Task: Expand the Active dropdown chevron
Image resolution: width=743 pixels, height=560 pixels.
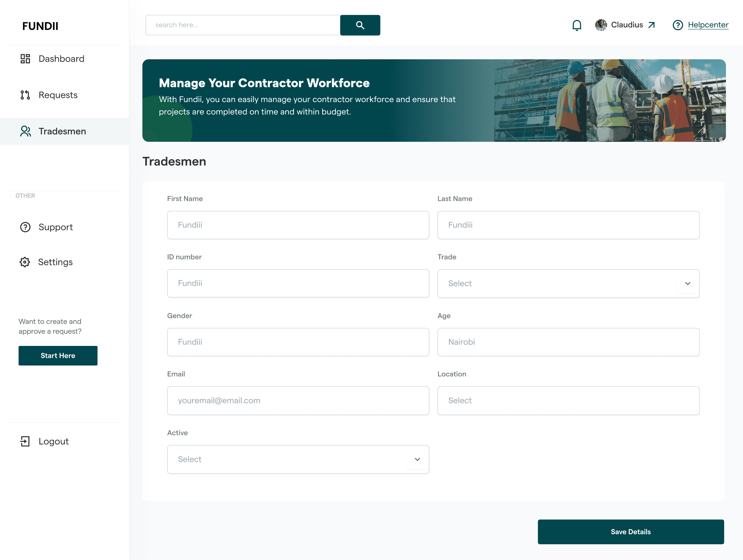Action: pos(417,459)
